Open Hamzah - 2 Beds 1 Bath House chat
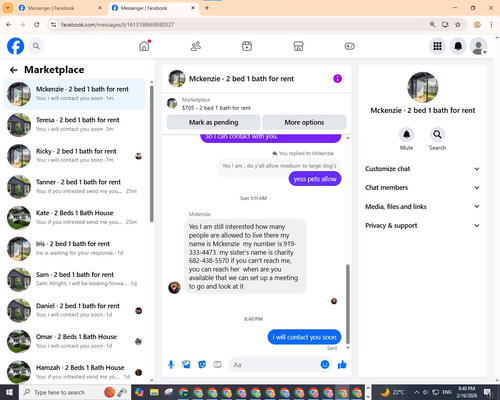 74,372
